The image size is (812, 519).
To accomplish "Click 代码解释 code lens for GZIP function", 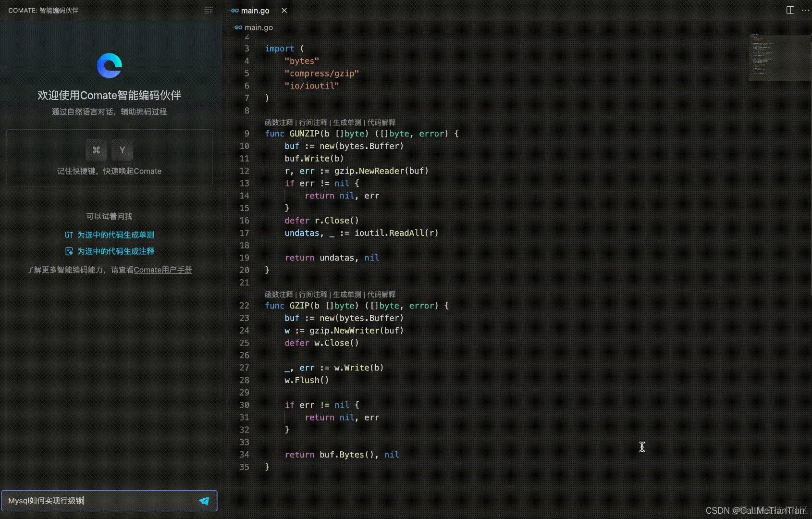I will [x=381, y=295].
